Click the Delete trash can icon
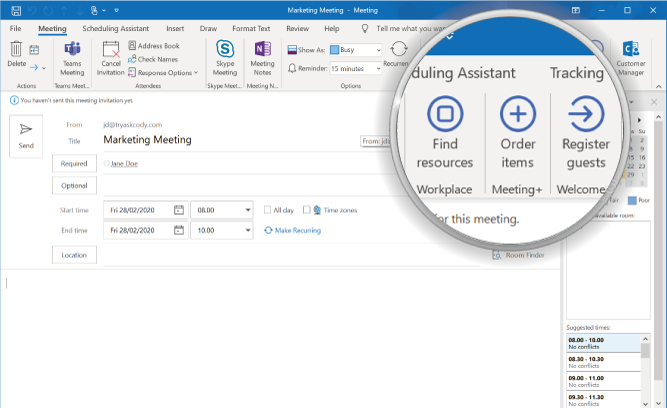 pos(16,49)
